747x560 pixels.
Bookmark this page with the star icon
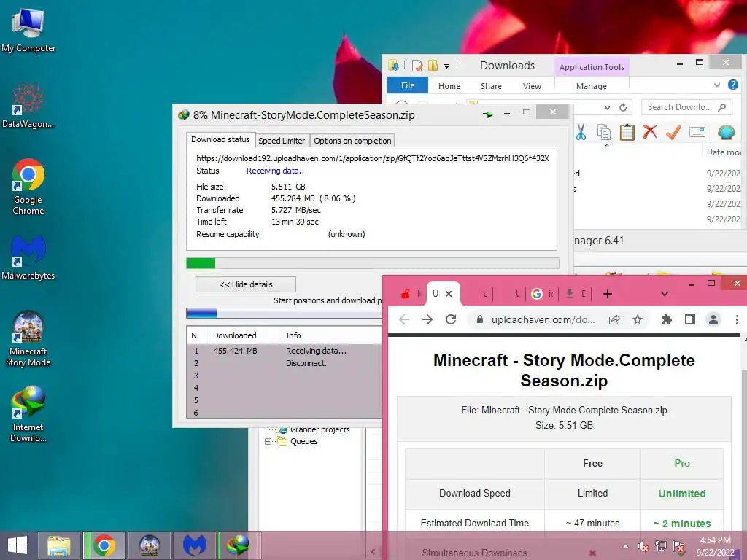pos(638,320)
